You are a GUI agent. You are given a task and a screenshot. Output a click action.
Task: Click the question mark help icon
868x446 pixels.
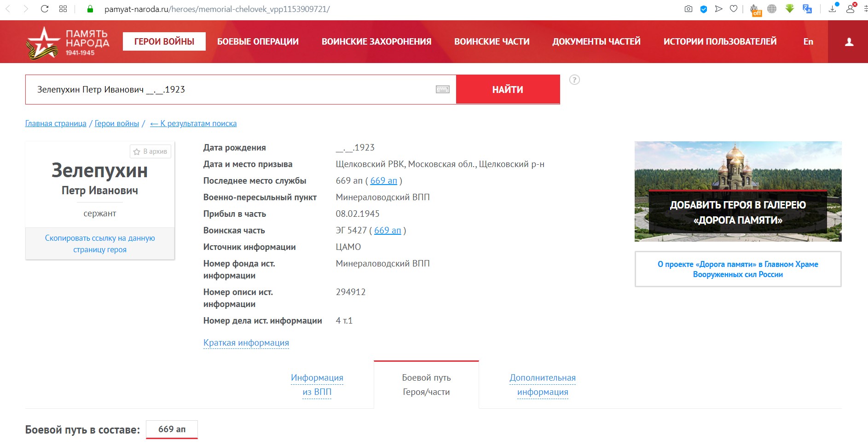(x=574, y=80)
